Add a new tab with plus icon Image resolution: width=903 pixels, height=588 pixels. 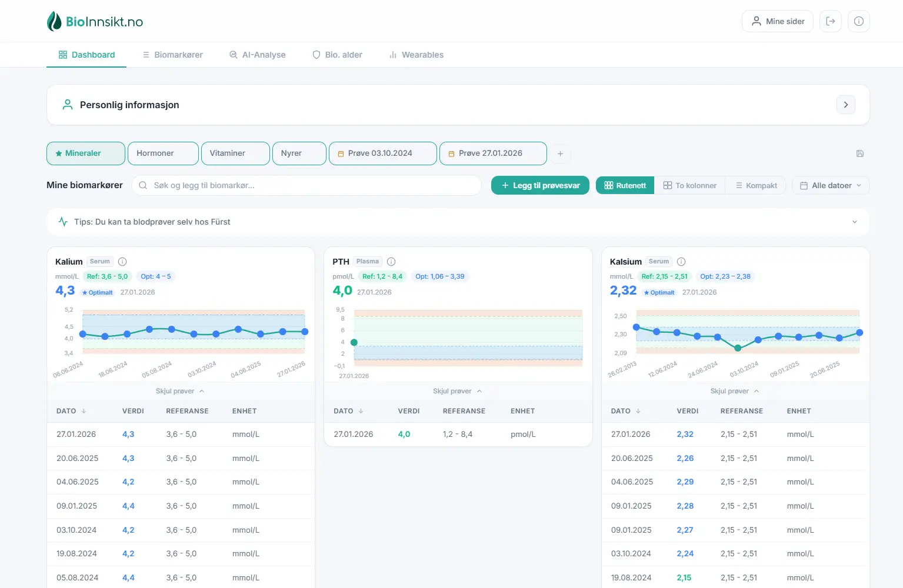pyautogui.click(x=560, y=153)
